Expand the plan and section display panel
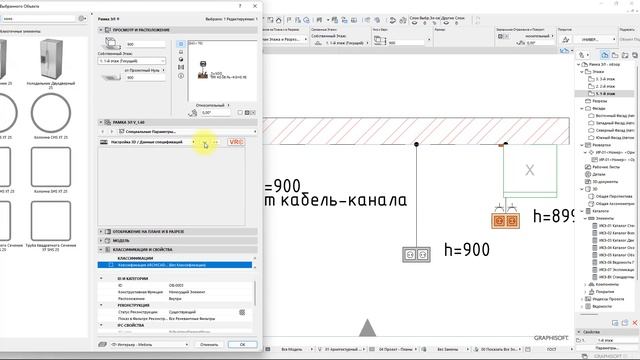The width and height of the screenshot is (640, 360). [x=178, y=231]
